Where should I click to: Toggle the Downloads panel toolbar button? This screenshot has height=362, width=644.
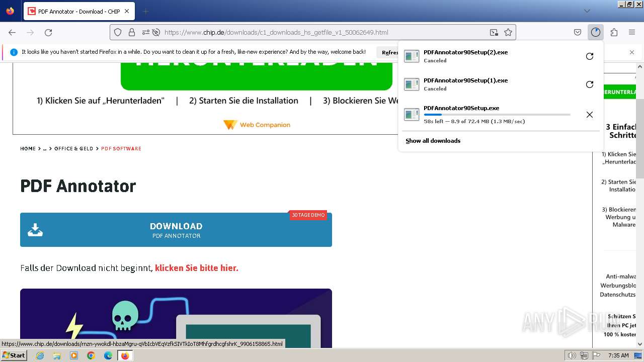596,32
